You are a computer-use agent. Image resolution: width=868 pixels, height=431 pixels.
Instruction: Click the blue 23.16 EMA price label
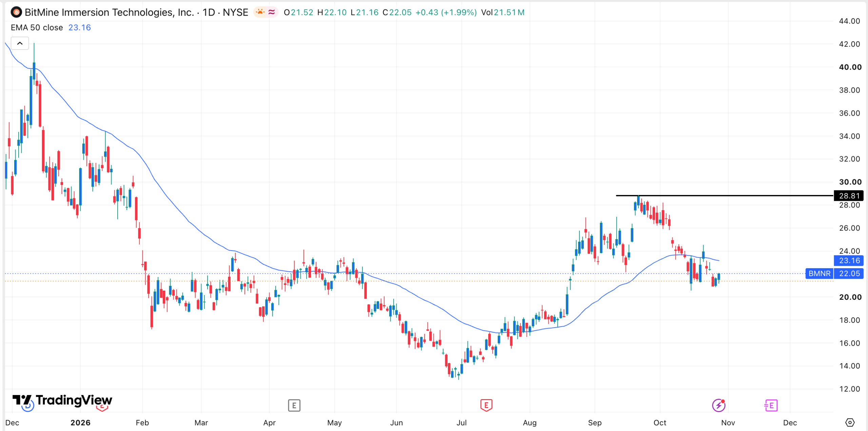pos(849,260)
